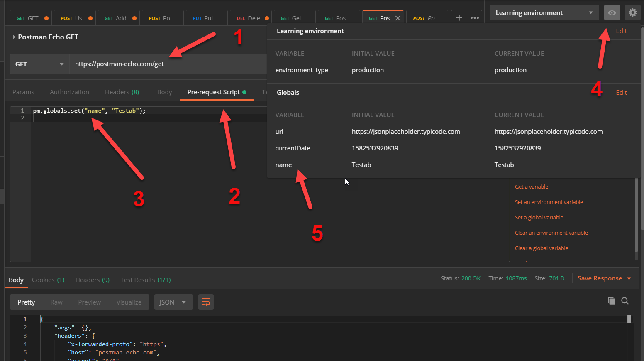The width and height of the screenshot is (644, 361).
Task: Select Preview response view
Action: (x=89, y=302)
